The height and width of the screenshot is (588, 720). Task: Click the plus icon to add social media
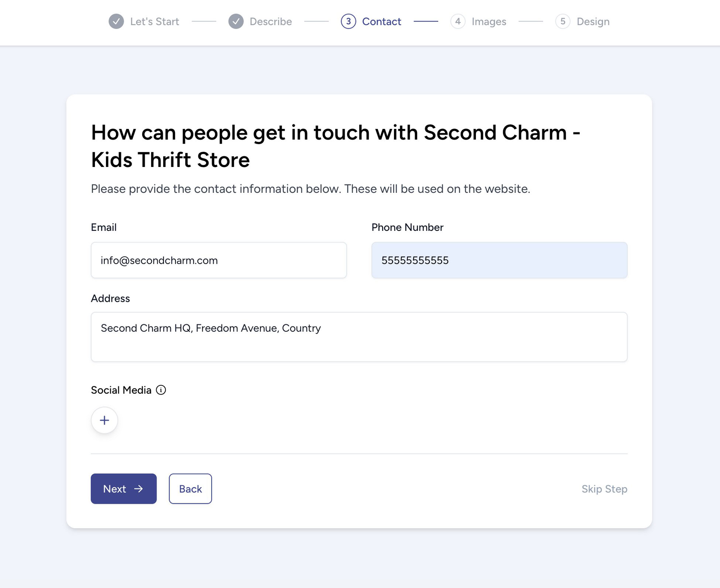(x=104, y=420)
